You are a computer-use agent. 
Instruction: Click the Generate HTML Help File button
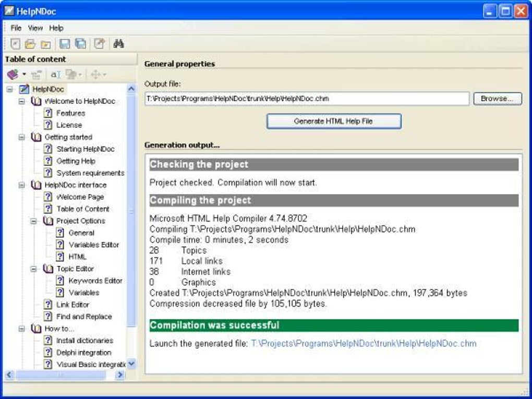(334, 121)
